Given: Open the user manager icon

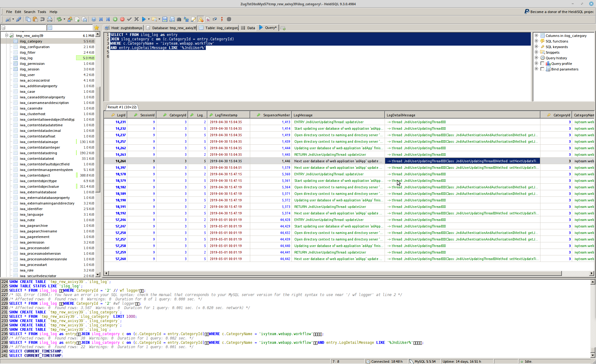Looking at the screenshot, I should point(70,19).
